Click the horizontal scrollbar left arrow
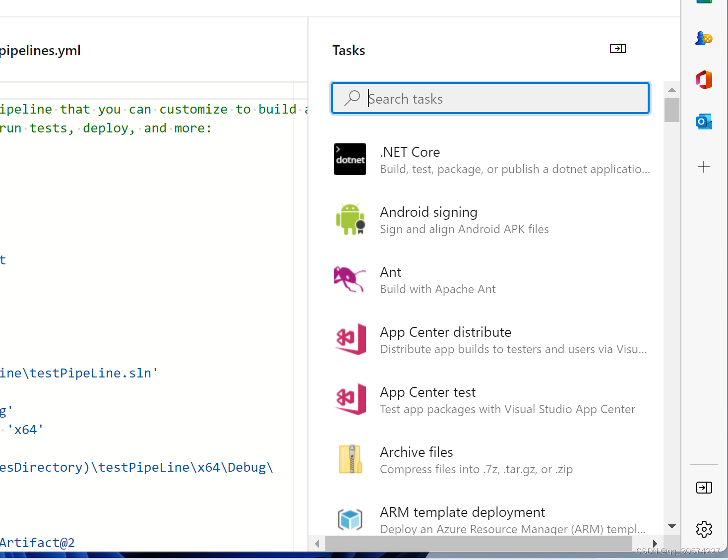Screen dimensions: 728x560 coord(317,544)
